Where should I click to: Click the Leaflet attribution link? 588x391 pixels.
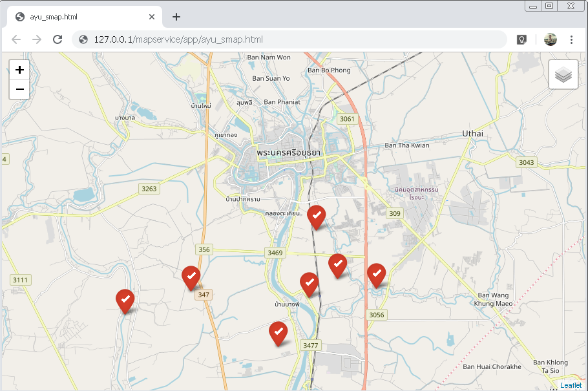(x=571, y=385)
